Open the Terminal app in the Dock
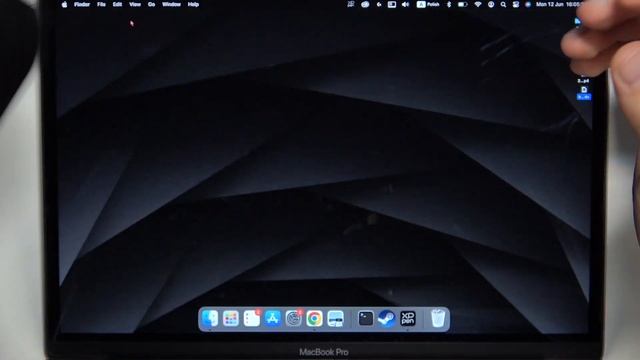 click(366, 318)
